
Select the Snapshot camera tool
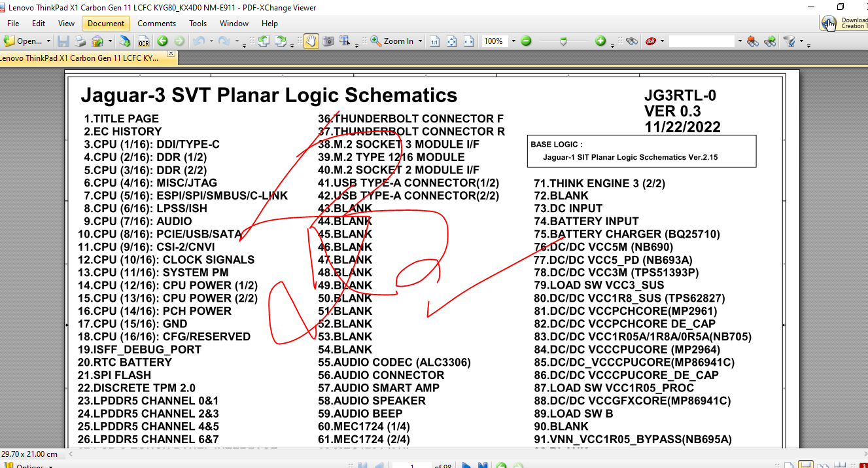(x=328, y=41)
